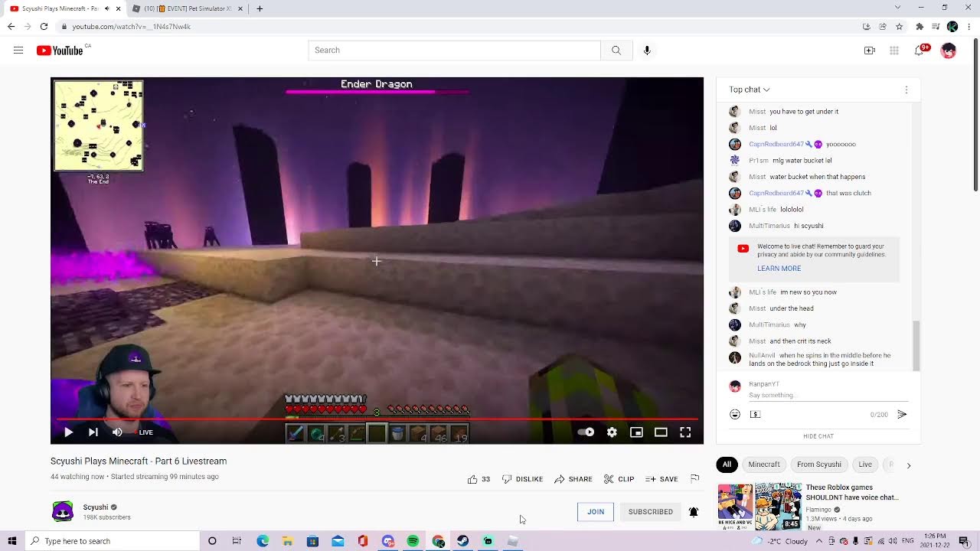Switch to miniplayer mode
The height and width of the screenshot is (551, 980).
pyautogui.click(x=636, y=432)
